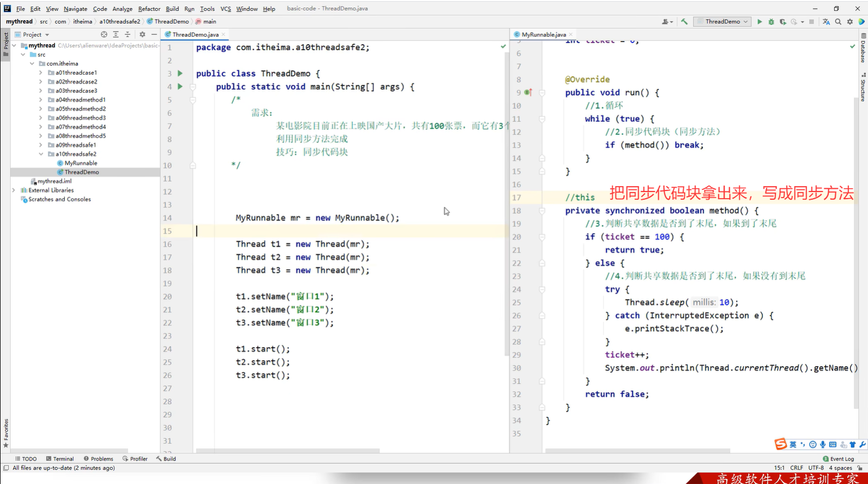This screenshot has width=868, height=484.
Task: Click the lock icon in the status bar
Action: (x=860, y=468)
